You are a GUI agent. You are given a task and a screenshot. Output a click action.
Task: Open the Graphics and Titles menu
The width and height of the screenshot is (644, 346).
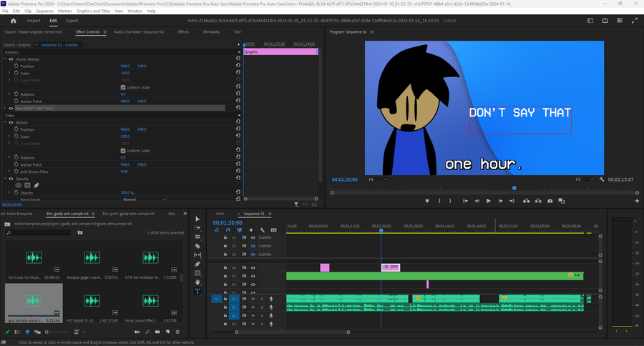[x=93, y=11]
